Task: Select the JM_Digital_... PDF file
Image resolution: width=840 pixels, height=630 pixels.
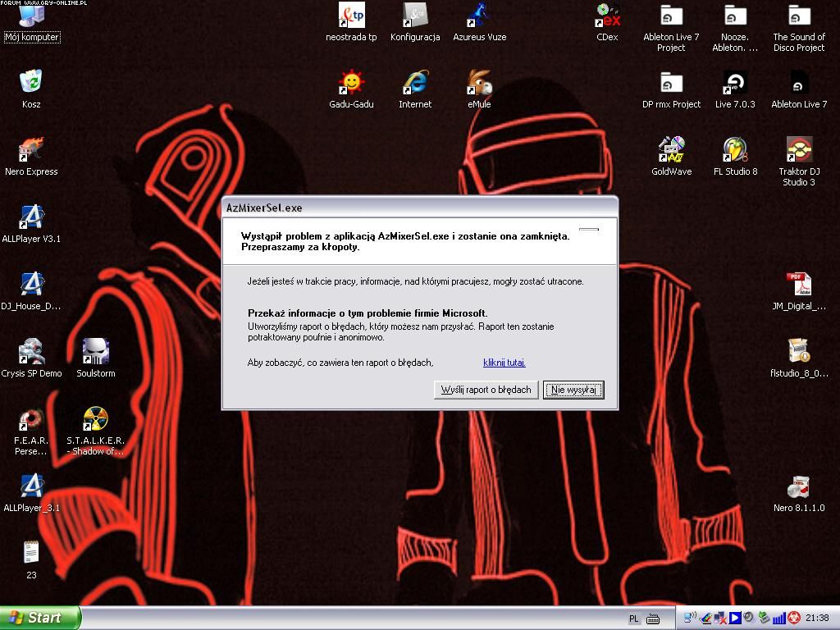Action: tap(799, 291)
